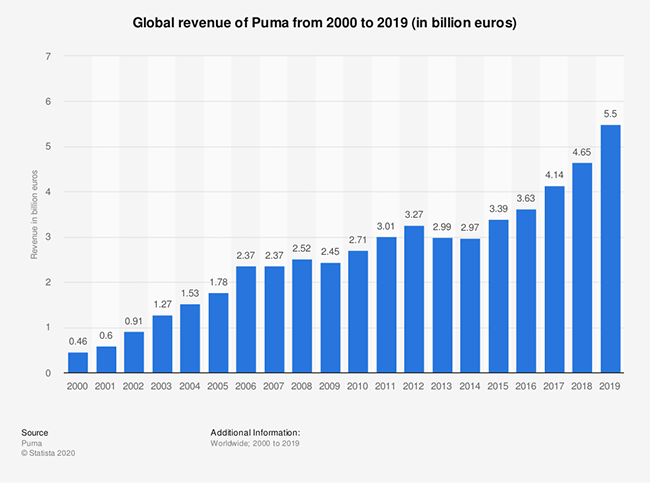Click the 2015 bar showing 3.39
This screenshot has height=483, width=650.
point(497,296)
